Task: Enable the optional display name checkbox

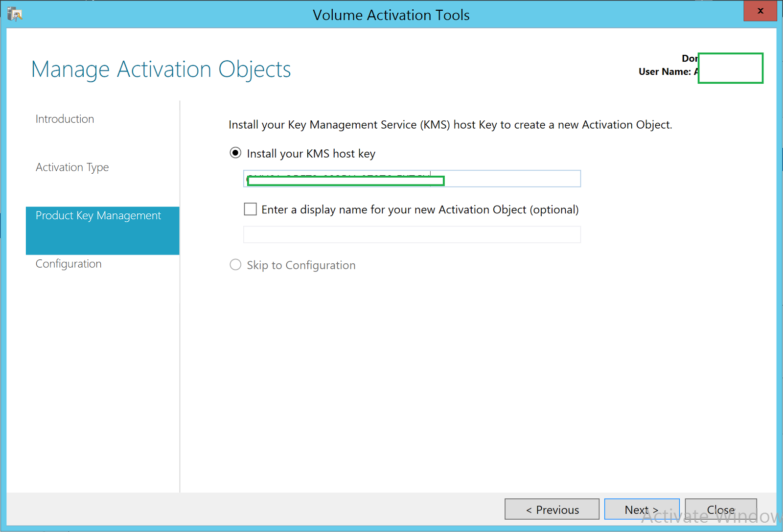Action: [x=250, y=209]
